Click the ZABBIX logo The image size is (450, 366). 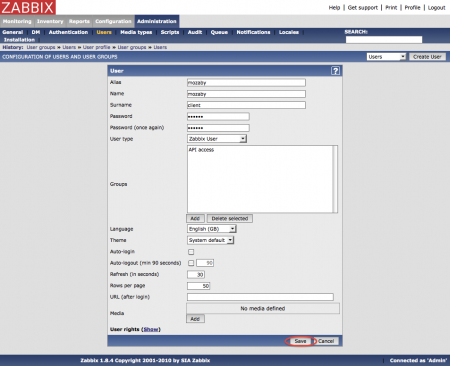pyautogui.click(x=28, y=7)
